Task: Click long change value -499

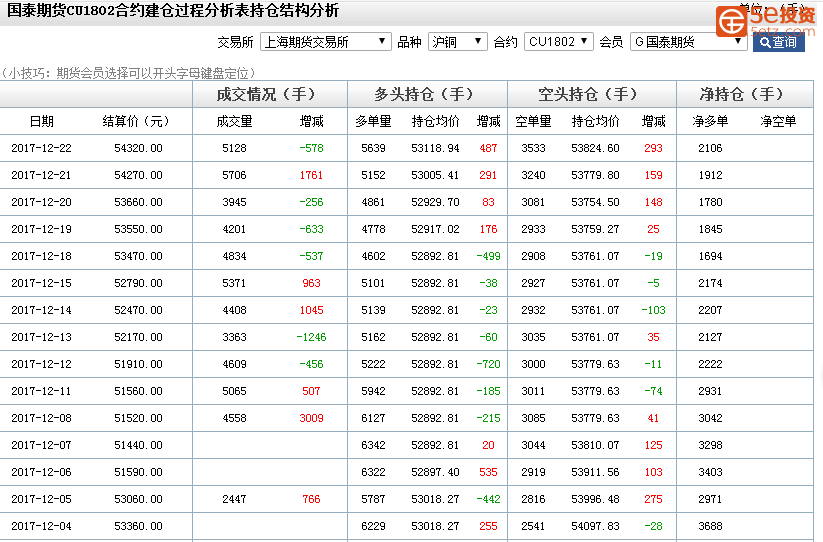Action: pos(488,257)
